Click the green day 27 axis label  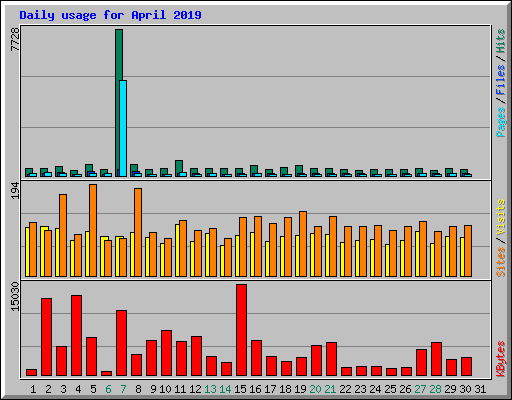pos(420,389)
